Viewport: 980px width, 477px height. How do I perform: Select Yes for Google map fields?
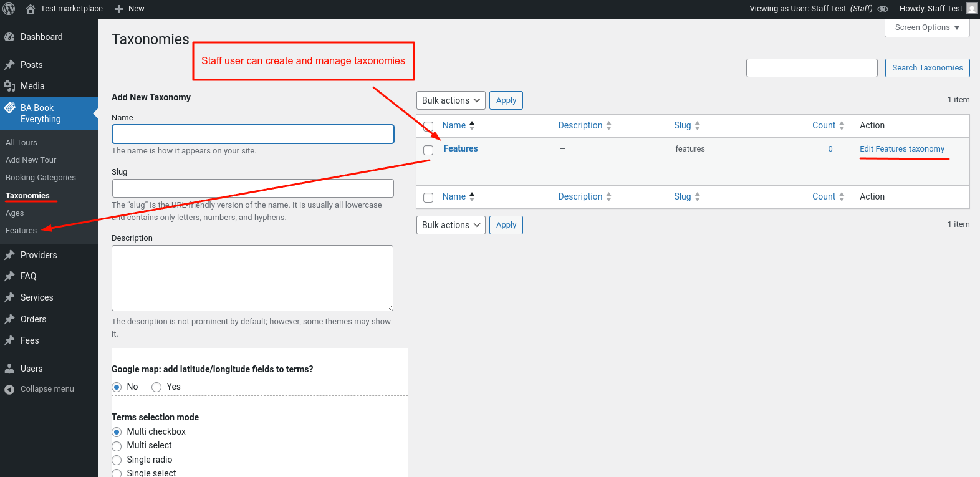pyautogui.click(x=156, y=387)
